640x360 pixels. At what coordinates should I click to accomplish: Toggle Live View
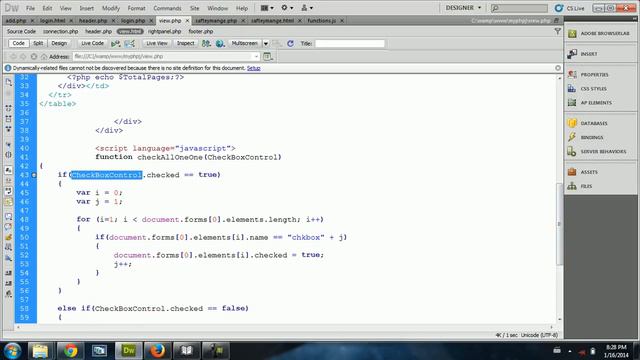click(157, 43)
